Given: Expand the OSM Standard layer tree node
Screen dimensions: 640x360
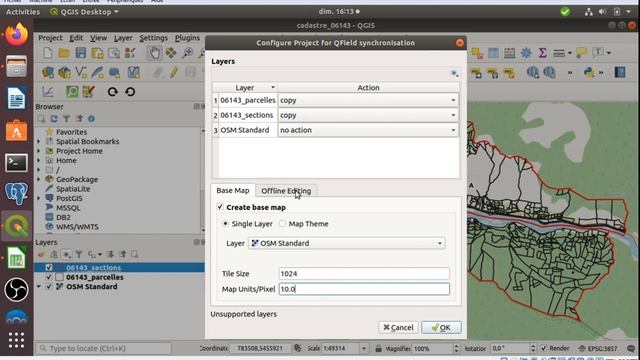Looking at the screenshot, I should pyautogui.click(x=39, y=287).
